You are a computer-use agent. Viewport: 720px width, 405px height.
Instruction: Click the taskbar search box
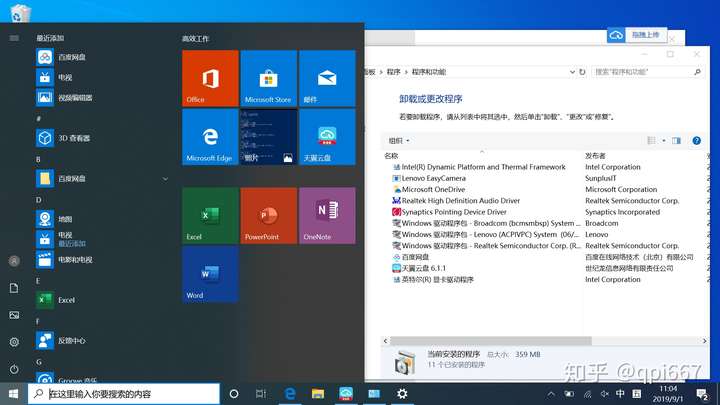coord(124,394)
